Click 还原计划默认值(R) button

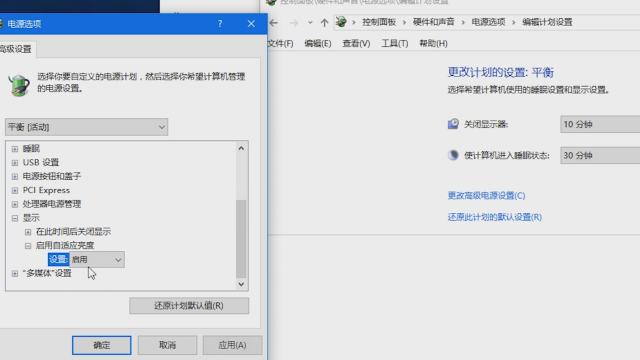pyautogui.click(x=189, y=306)
